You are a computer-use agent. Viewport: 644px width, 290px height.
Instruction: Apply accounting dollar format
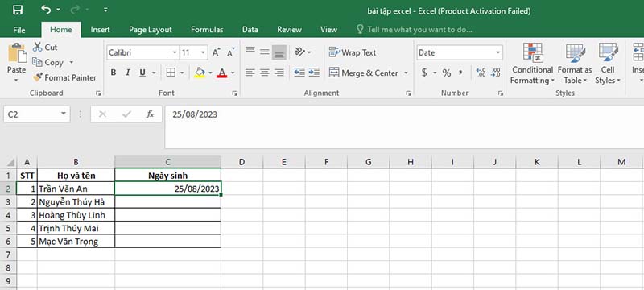pyautogui.click(x=424, y=72)
